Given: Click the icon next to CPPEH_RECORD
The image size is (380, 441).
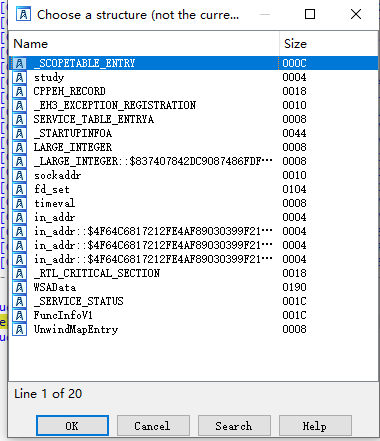Looking at the screenshot, I should click(x=19, y=91).
